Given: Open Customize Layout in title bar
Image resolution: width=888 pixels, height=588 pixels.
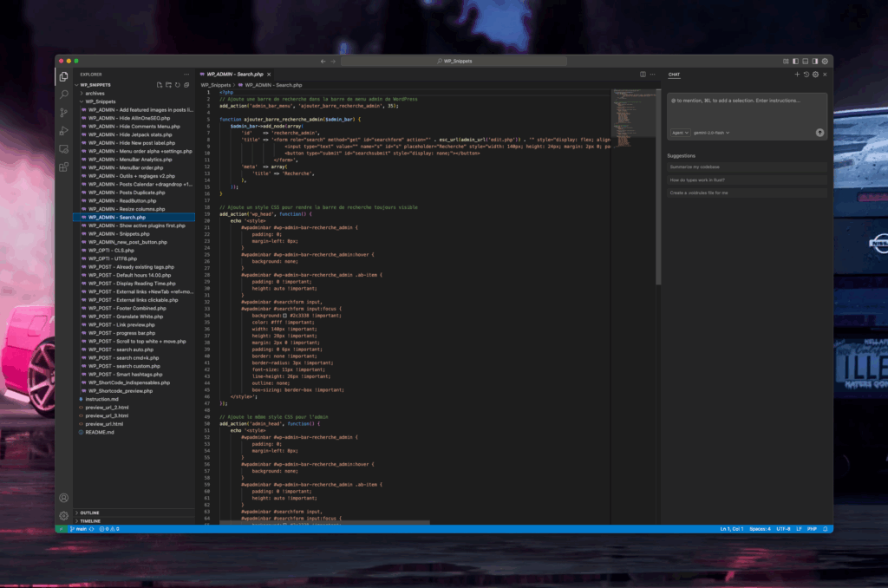Looking at the screenshot, I should click(786, 62).
